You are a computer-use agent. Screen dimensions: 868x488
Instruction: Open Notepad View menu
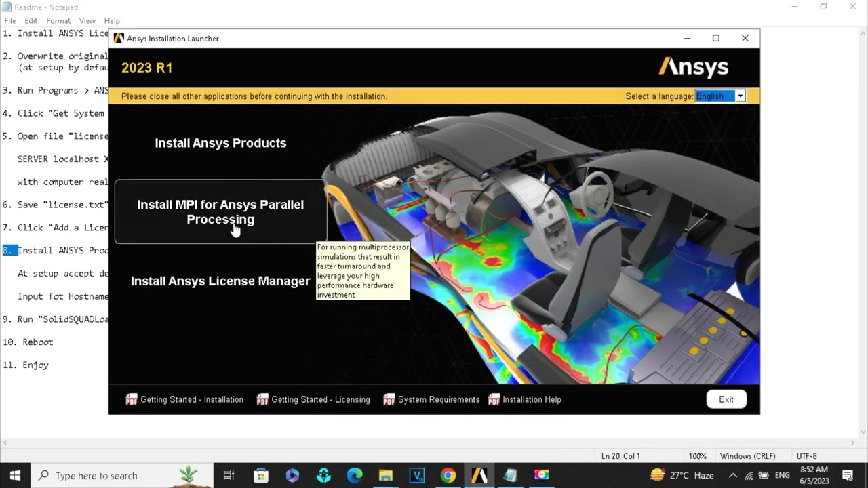pos(87,21)
